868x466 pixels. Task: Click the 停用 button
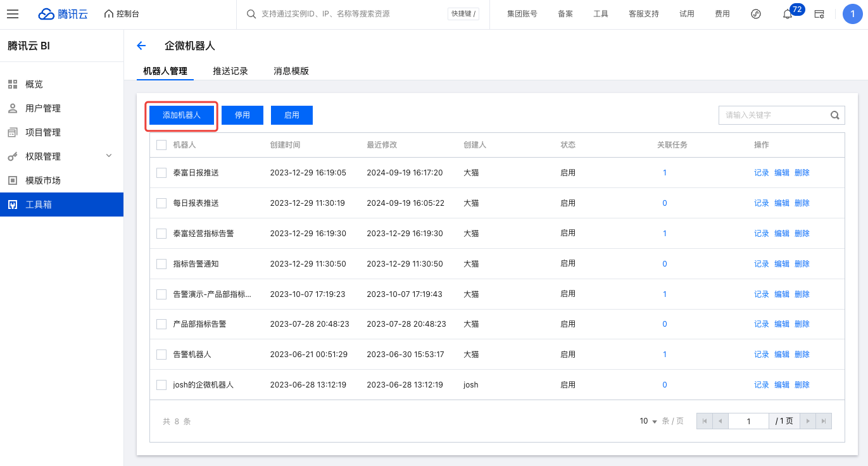click(x=242, y=115)
